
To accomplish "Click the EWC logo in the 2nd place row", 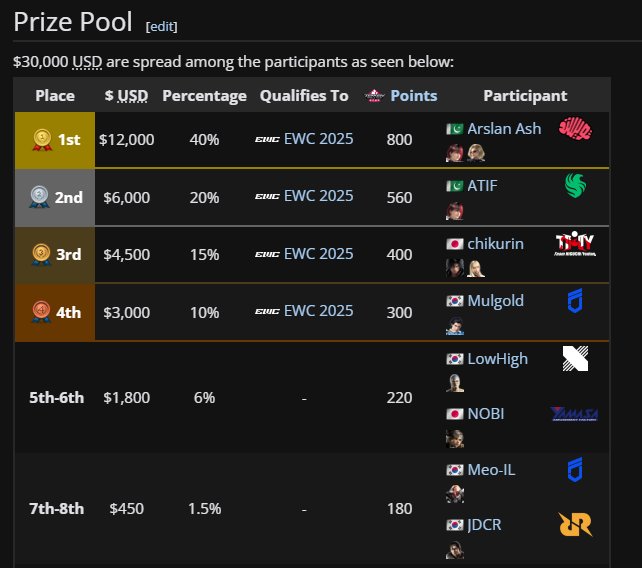I will (267, 197).
